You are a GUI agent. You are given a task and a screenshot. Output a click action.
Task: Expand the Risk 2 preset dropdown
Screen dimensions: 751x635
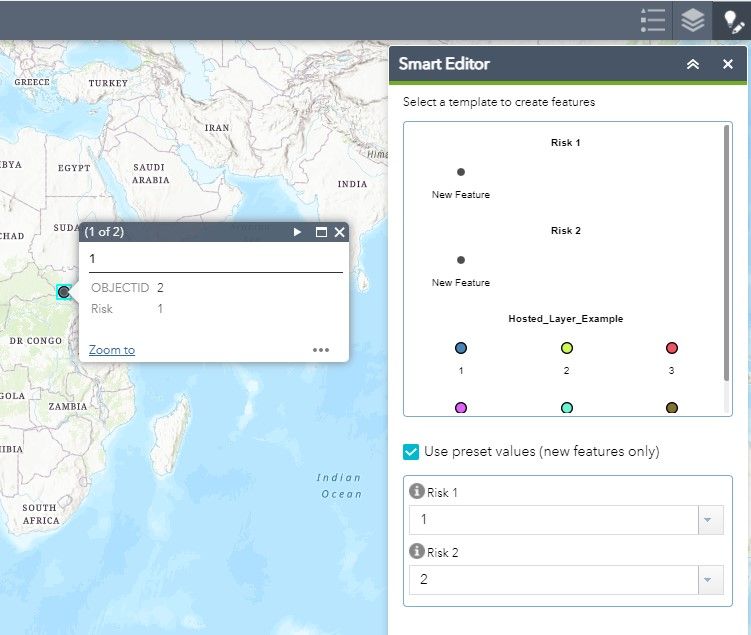point(710,580)
